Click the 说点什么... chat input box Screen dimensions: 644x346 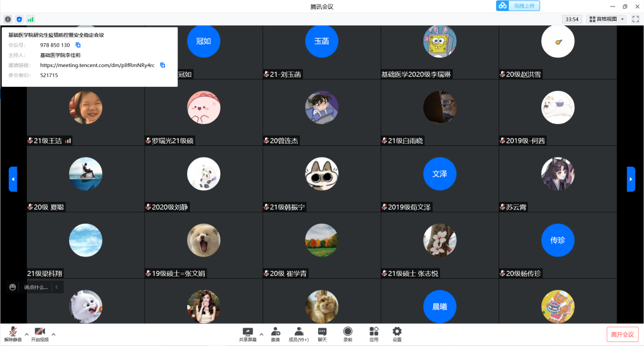tap(36, 287)
